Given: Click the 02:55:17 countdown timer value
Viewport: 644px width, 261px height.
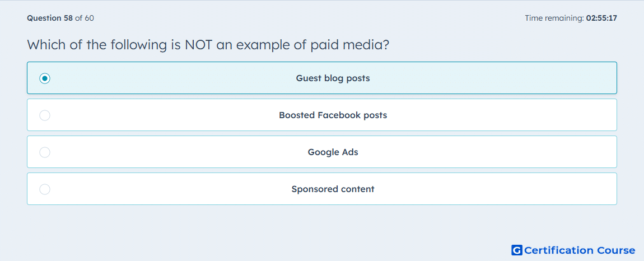Looking at the screenshot, I should click(601, 18).
